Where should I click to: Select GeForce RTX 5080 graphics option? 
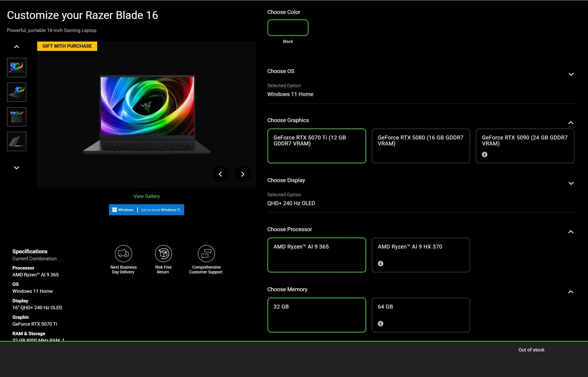(421, 146)
